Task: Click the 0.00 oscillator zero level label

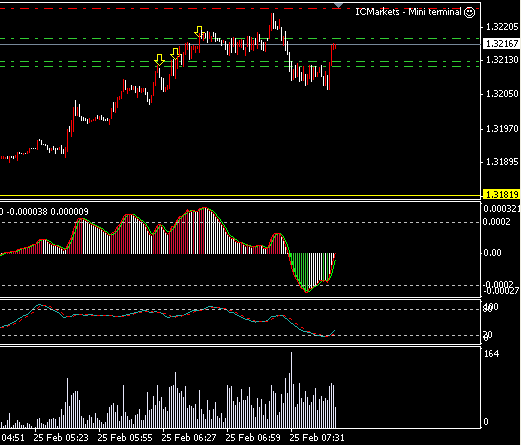Action: tap(492, 253)
